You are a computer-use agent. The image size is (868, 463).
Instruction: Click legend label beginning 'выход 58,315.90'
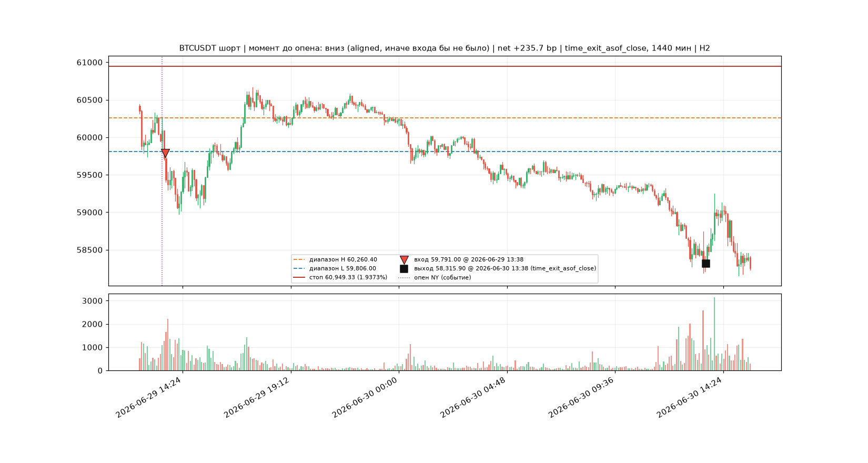505,268
